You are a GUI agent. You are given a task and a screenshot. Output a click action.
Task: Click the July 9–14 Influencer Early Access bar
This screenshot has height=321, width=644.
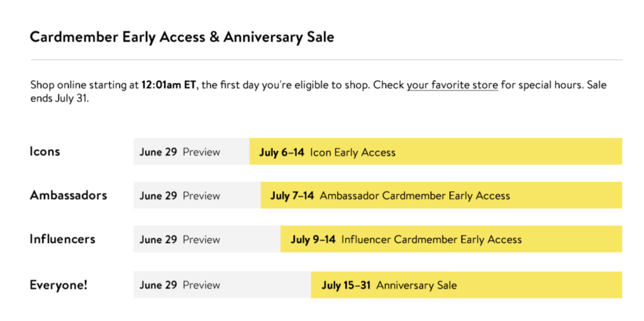452,239
